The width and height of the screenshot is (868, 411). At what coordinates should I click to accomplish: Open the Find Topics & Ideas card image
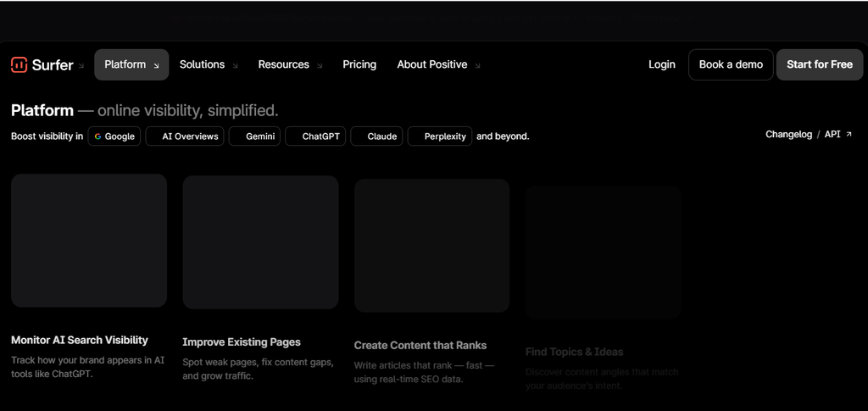pos(603,253)
